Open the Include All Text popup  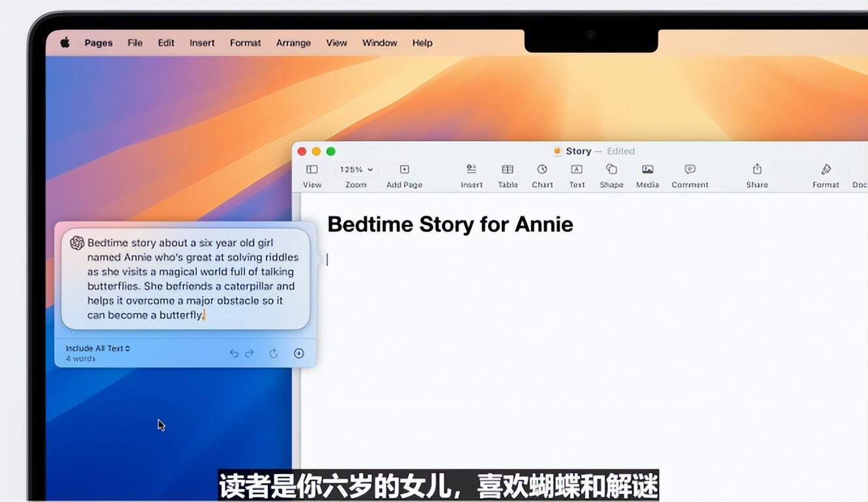[x=98, y=348]
